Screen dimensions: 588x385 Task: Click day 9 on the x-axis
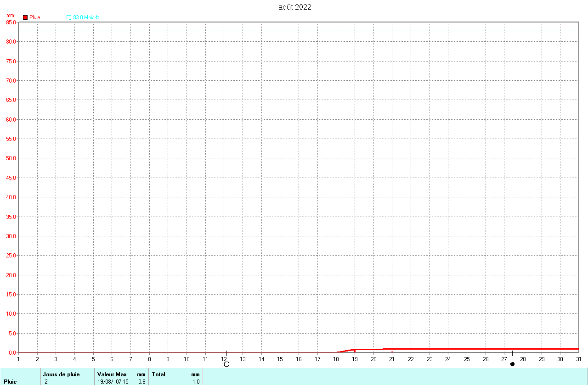point(168,359)
